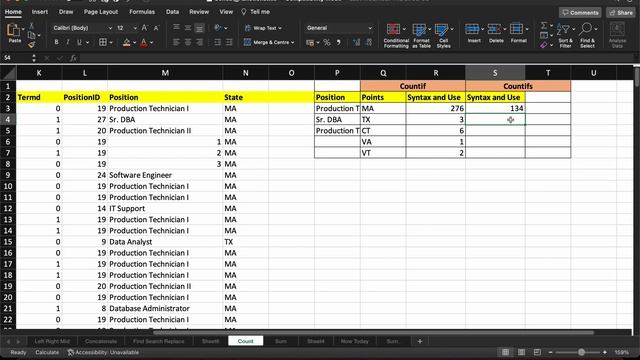This screenshot has height=360, width=640.
Task: Click the Copy icon
Action: (x=31, y=35)
